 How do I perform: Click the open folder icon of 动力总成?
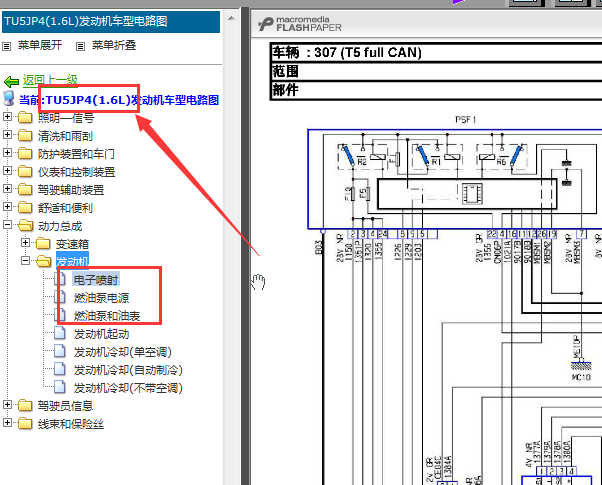(x=25, y=226)
